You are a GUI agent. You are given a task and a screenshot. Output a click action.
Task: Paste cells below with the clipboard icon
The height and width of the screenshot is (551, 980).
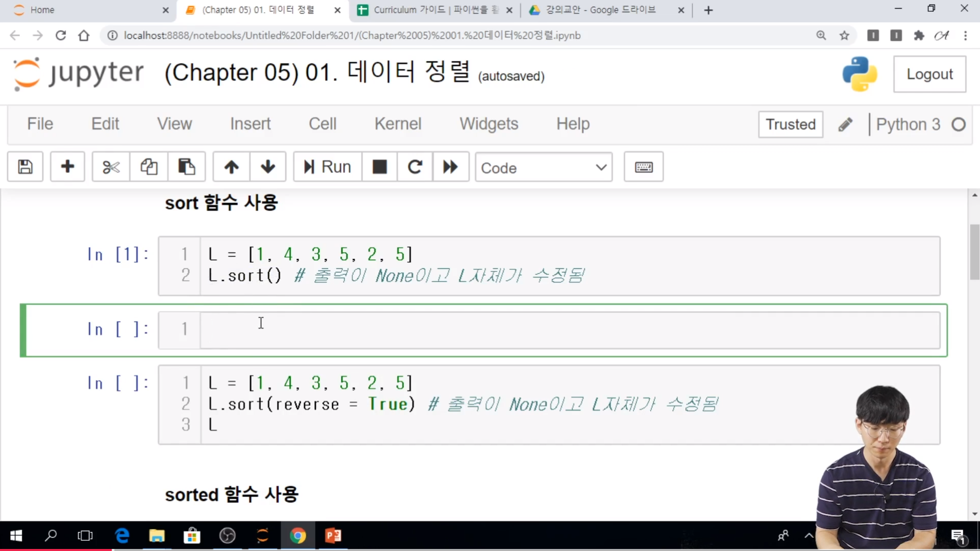pyautogui.click(x=186, y=167)
